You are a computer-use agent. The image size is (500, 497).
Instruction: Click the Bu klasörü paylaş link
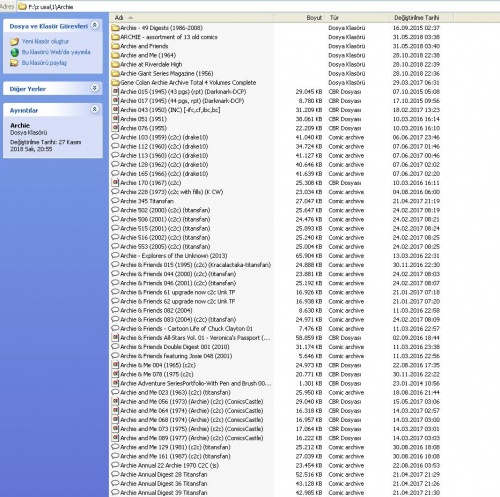coord(44,63)
